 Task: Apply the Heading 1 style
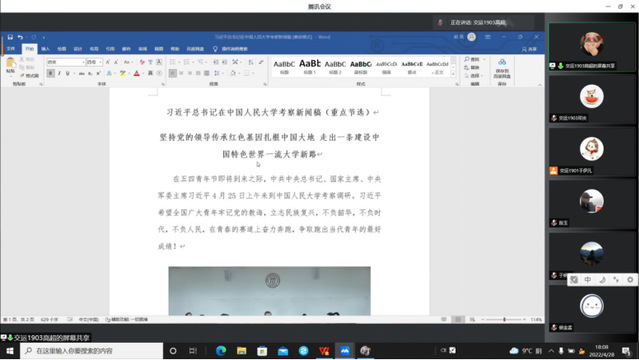(x=310, y=67)
